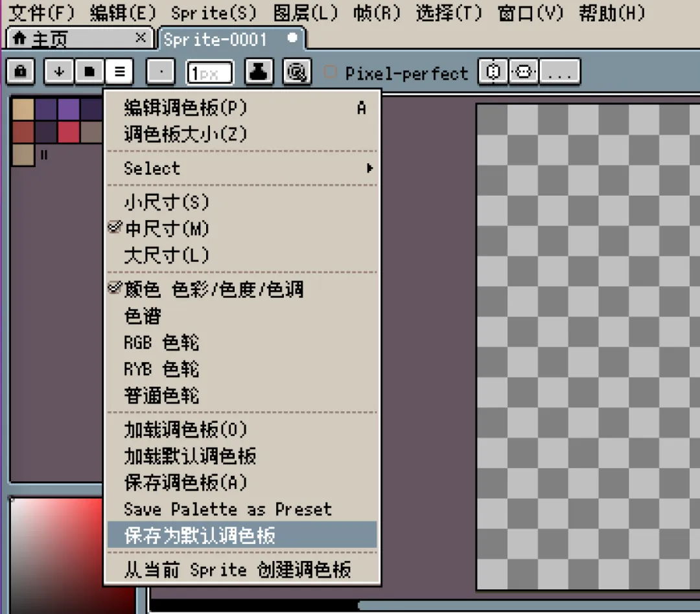Viewport: 700px width, 614px height.
Task: Open 图层(L) menu
Action: point(305,12)
